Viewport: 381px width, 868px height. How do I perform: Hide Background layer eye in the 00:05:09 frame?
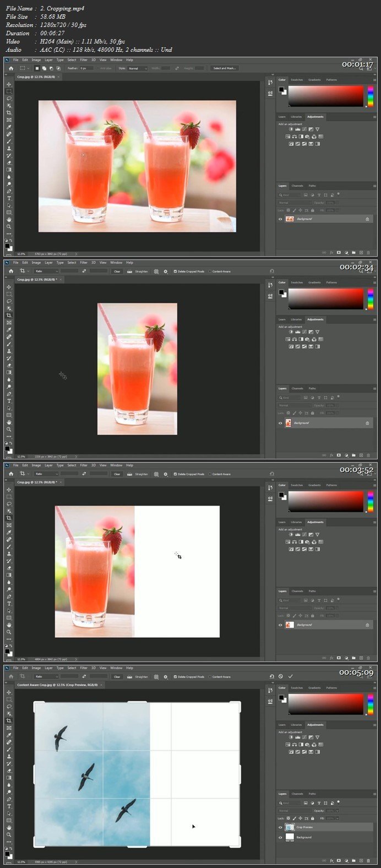(280, 837)
